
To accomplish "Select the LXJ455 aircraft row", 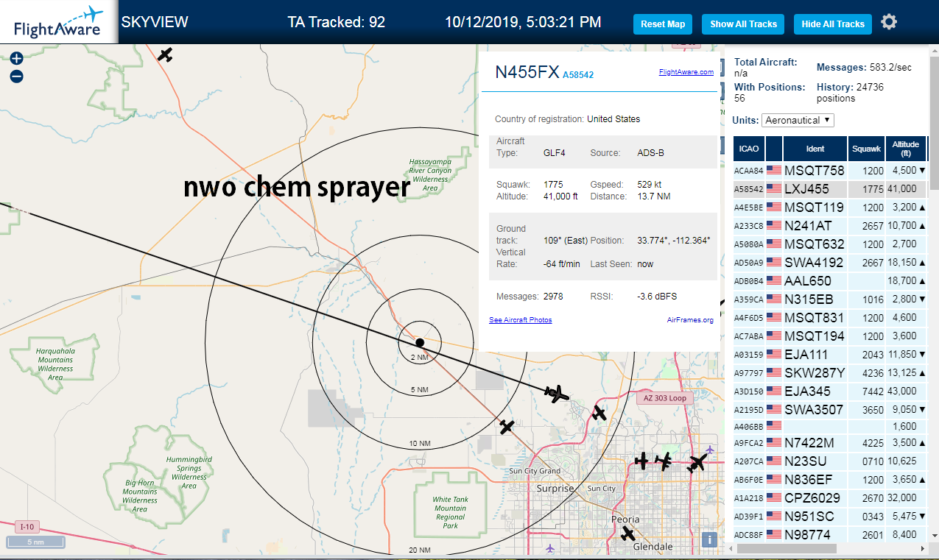I will [x=829, y=189].
